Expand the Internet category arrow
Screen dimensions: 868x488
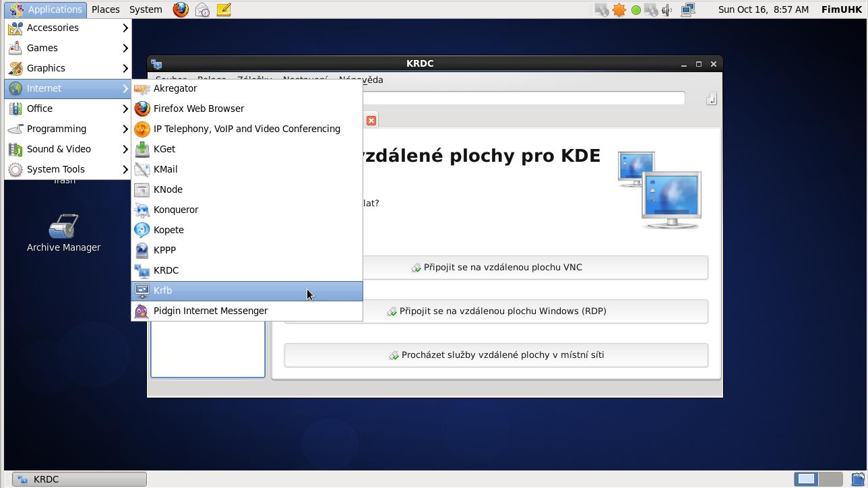(125, 88)
